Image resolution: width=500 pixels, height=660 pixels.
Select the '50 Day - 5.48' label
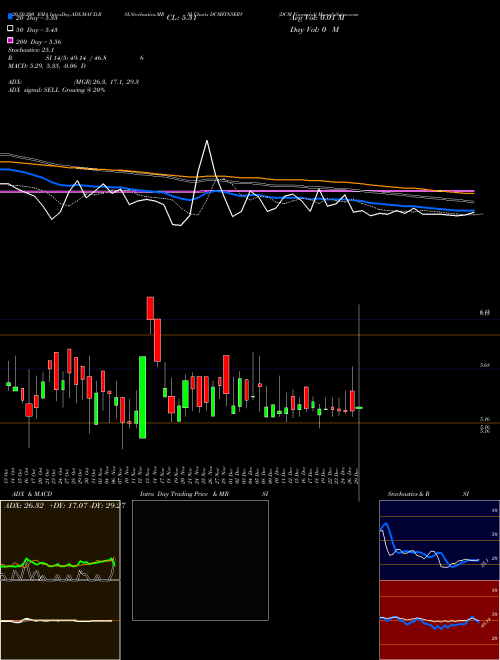click(37, 30)
